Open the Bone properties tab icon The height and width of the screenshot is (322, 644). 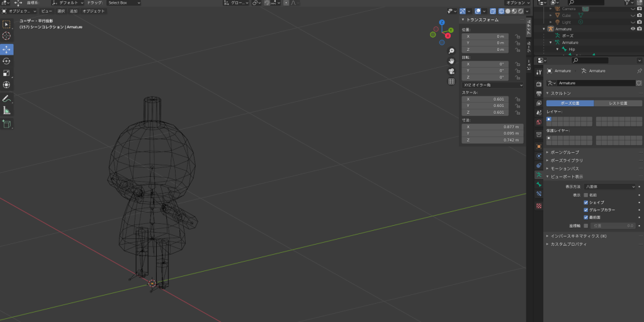pyautogui.click(x=539, y=184)
